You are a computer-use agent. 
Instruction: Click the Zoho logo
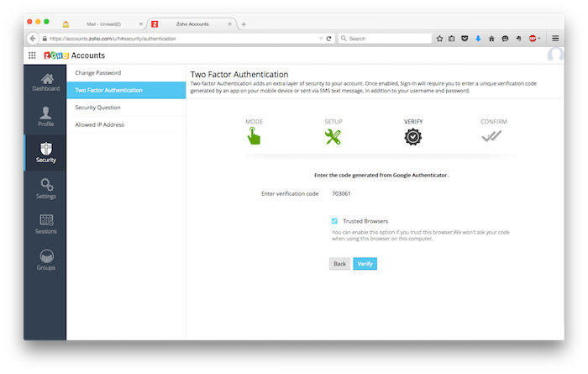56,55
